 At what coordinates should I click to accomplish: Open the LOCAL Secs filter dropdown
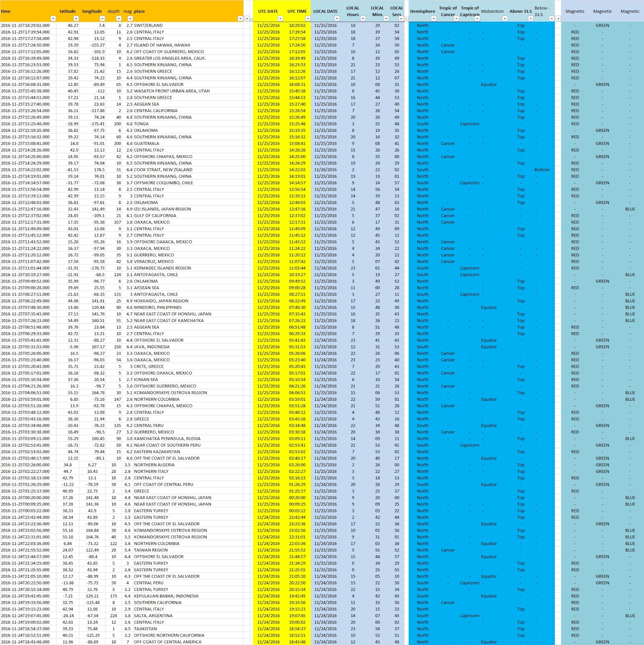click(401, 19)
